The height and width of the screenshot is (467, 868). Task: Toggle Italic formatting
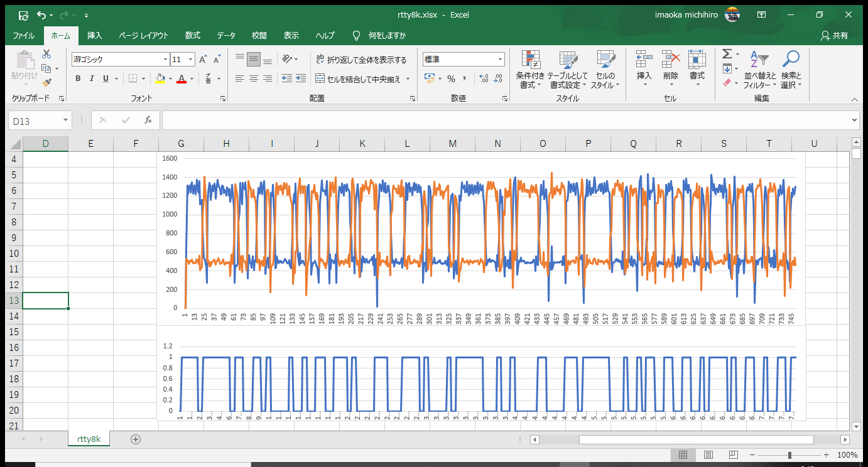(x=92, y=78)
